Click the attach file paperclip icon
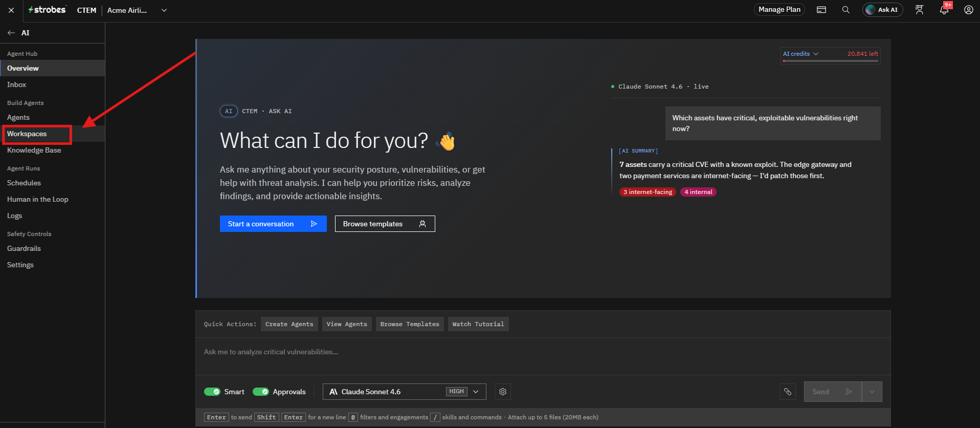This screenshot has height=428, width=980. click(788, 392)
